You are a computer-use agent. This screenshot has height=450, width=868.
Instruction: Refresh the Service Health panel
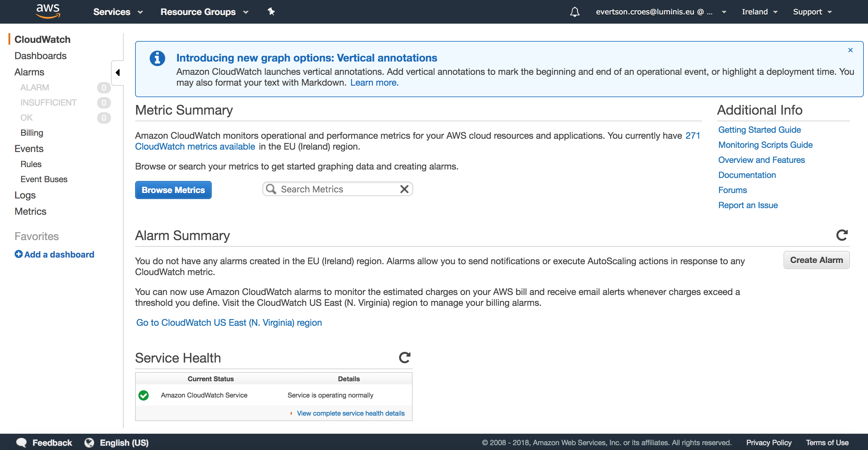(x=404, y=357)
